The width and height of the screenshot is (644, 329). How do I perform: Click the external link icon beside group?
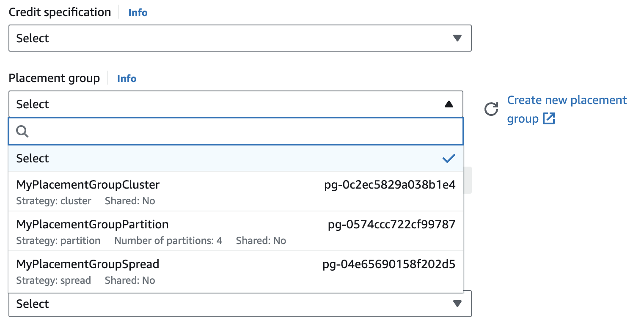click(548, 119)
